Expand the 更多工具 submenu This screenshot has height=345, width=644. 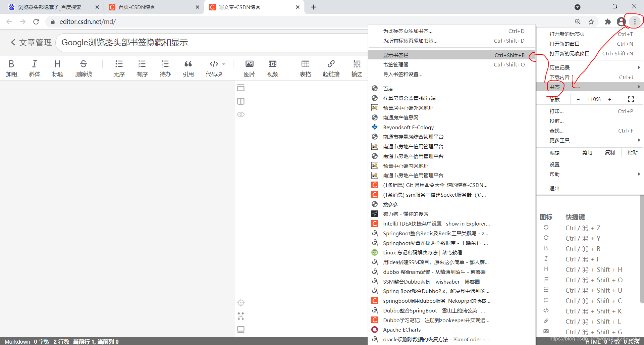(x=590, y=140)
